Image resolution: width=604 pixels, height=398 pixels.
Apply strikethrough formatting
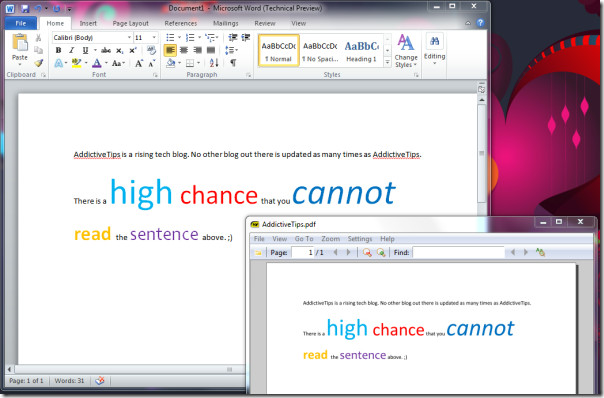(x=106, y=50)
